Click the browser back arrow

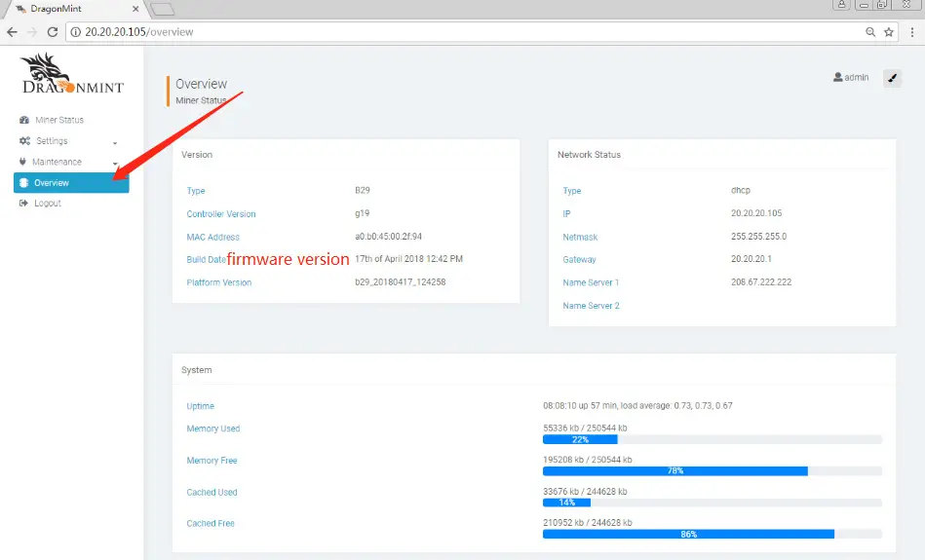(12, 32)
